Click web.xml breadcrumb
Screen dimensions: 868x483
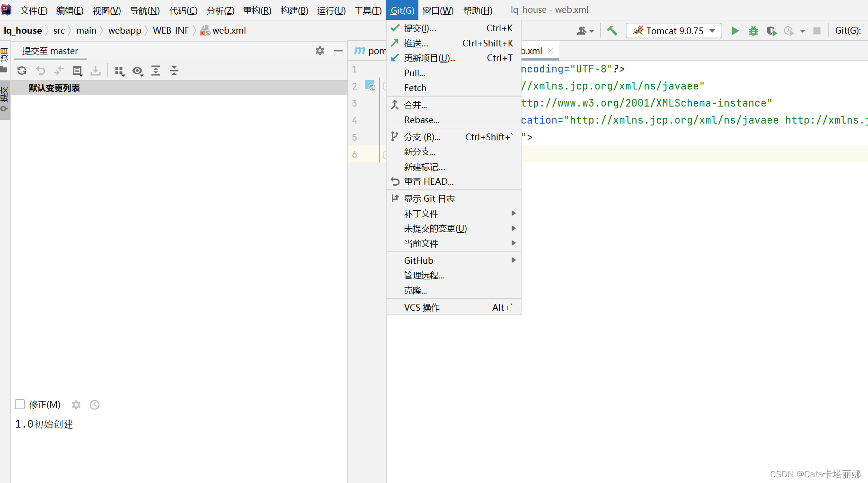223,31
